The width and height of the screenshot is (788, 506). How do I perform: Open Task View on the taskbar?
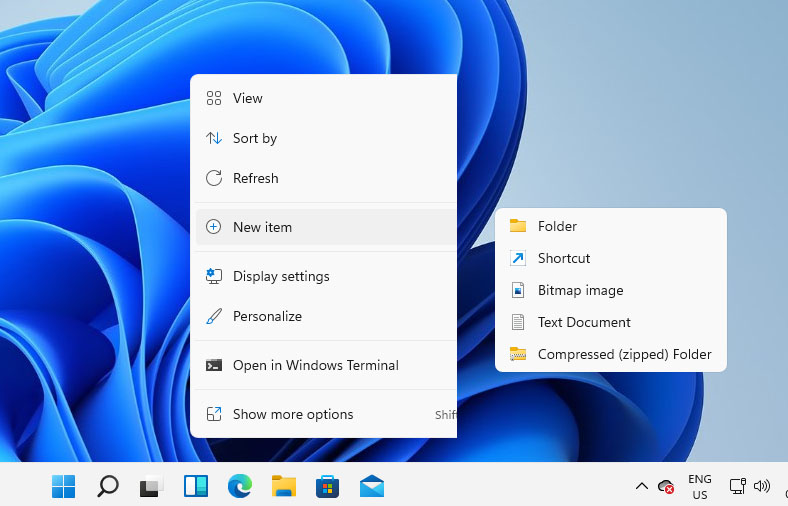tap(151, 486)
